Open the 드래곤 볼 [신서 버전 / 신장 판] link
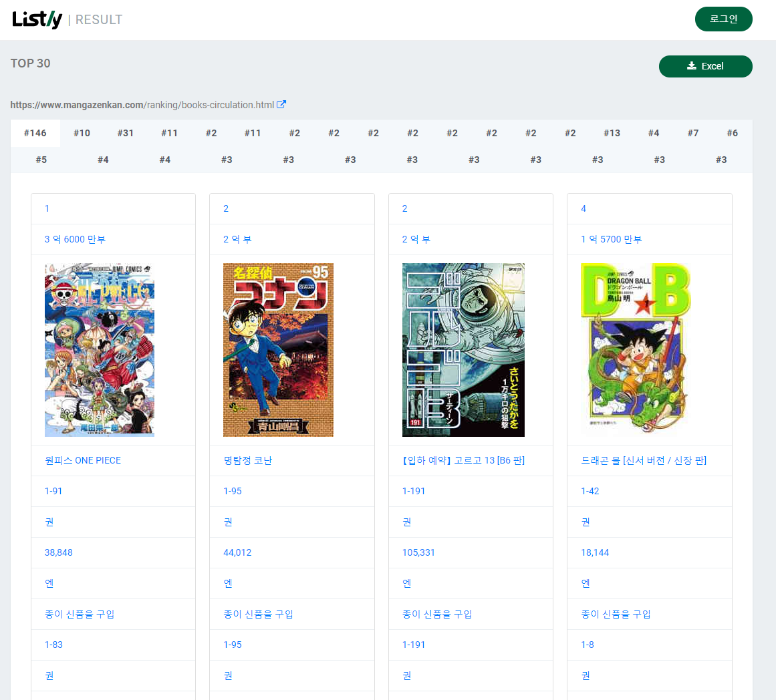The image size is (776, 700). click(x=644, y=461)
